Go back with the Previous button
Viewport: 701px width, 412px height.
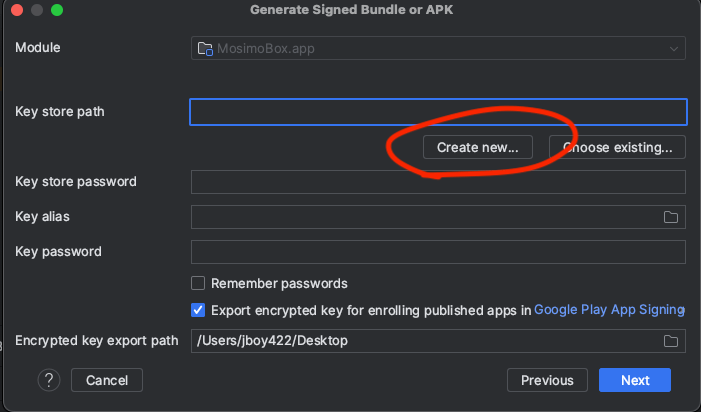point(547,380)
